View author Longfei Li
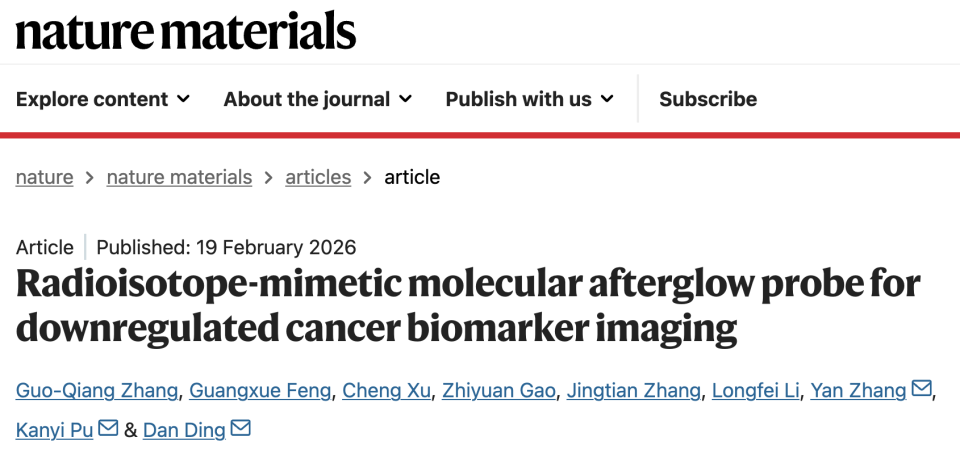The height and width of the screenshot is (454, 960). tap(755, 390)
